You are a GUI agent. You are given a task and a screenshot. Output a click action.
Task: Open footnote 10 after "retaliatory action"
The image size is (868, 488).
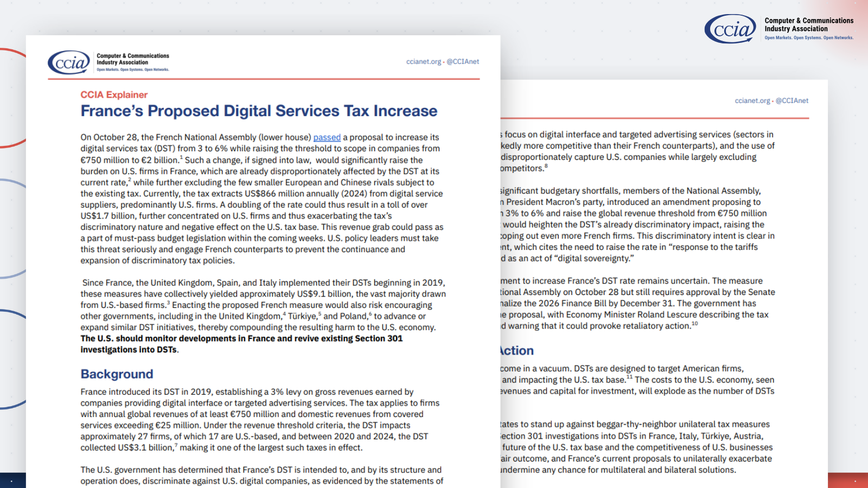pyautogui.click(x=694, y=324)
